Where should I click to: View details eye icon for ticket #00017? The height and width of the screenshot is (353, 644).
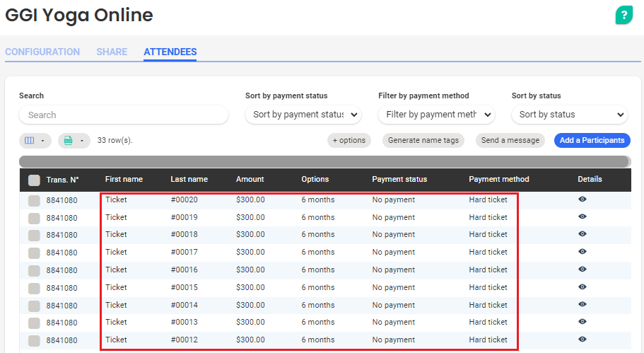point(582,252)
